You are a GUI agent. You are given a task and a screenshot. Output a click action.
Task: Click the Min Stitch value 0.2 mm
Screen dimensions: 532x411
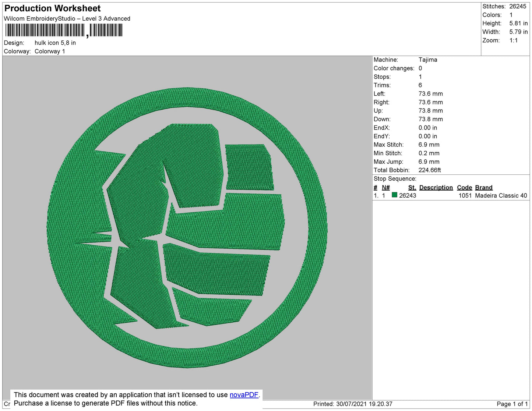[x=429, y=153]
